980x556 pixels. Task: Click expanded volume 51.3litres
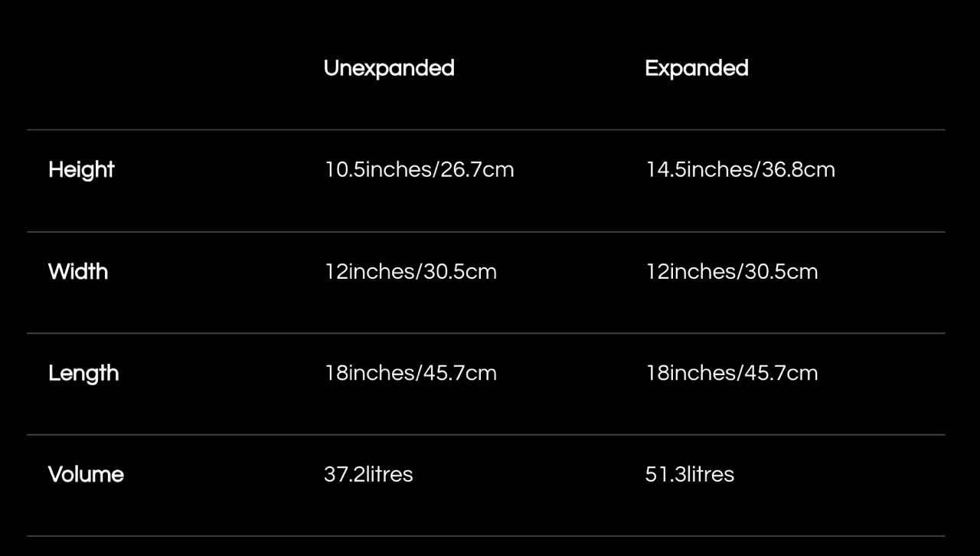(689, 474)
